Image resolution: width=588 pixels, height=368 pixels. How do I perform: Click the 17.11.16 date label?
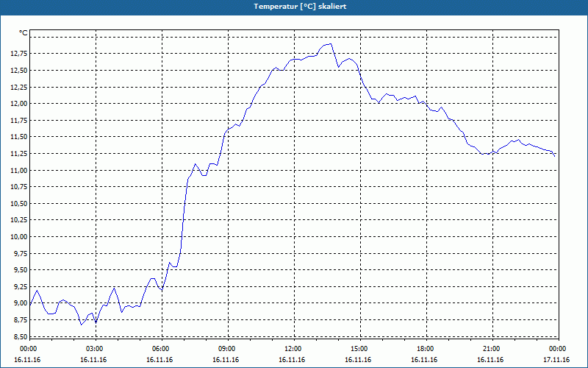[x=556, y=360]
